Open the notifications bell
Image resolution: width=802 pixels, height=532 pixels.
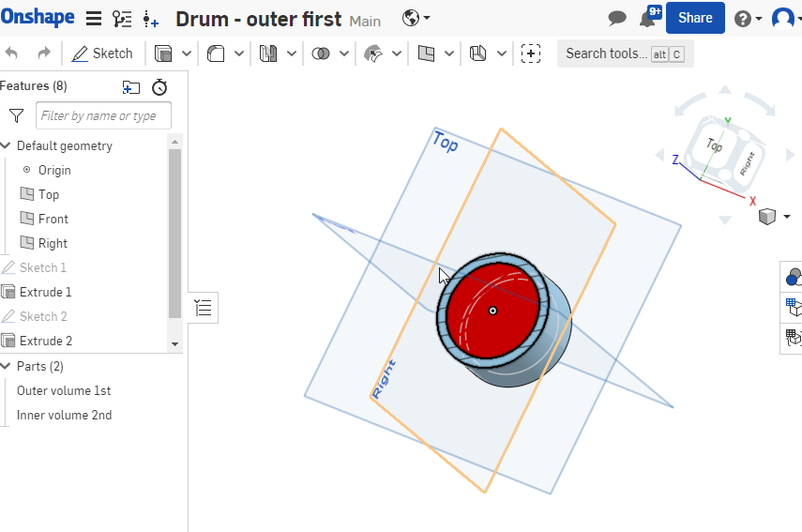click(646, 18)
